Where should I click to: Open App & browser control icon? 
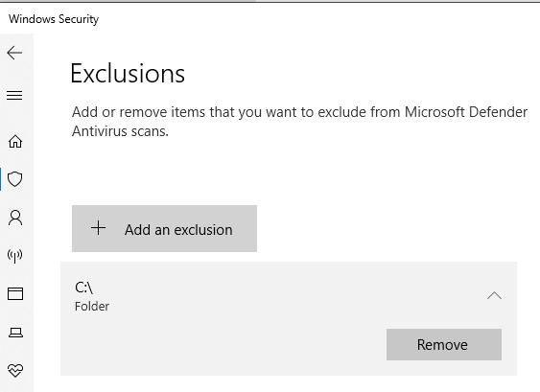click(x=15, y=293)
